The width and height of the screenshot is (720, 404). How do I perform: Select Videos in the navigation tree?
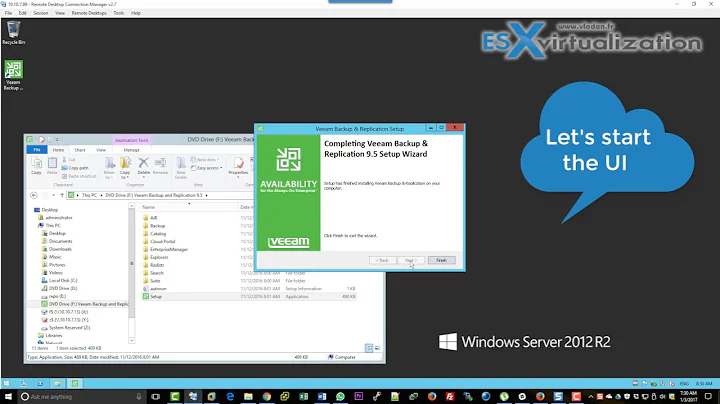point(56,273)
